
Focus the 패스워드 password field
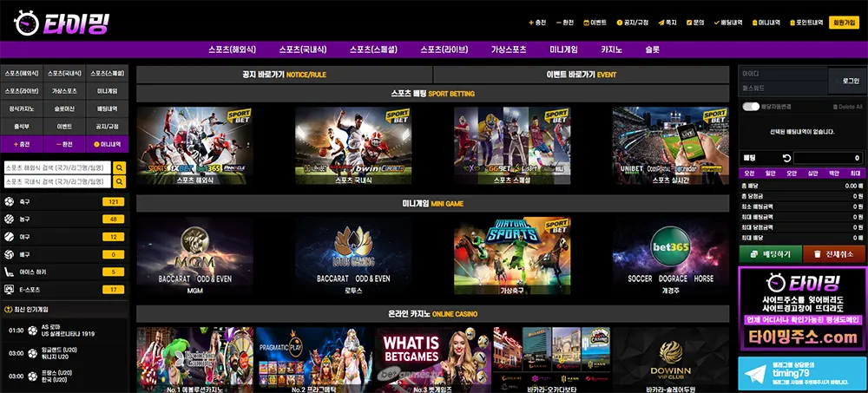pos(783,88)
